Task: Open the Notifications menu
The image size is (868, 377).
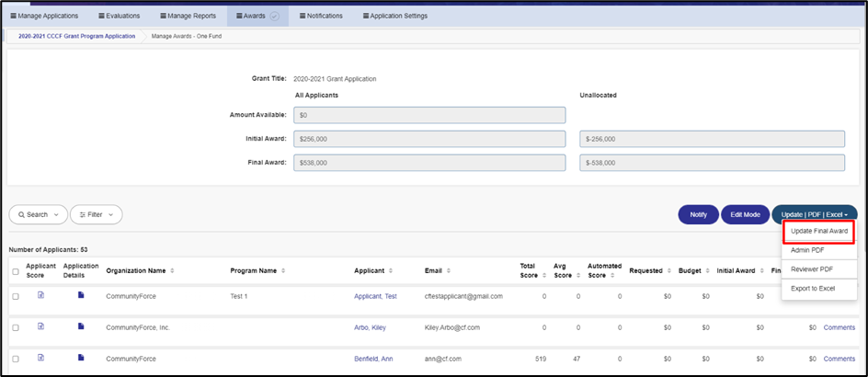Action: [321, 16]
